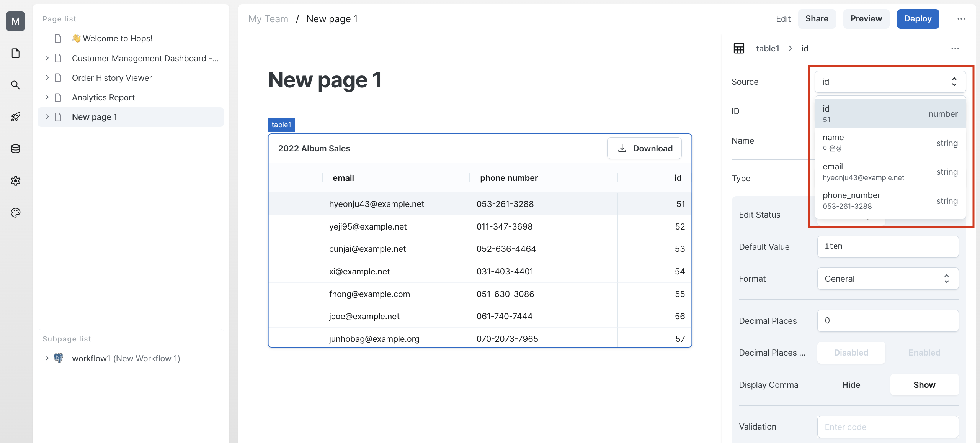The height and width of the screenshot is (443, 980).
Task: Click the Deploy button
Action: pyautogui.click(x=918, y=19)
